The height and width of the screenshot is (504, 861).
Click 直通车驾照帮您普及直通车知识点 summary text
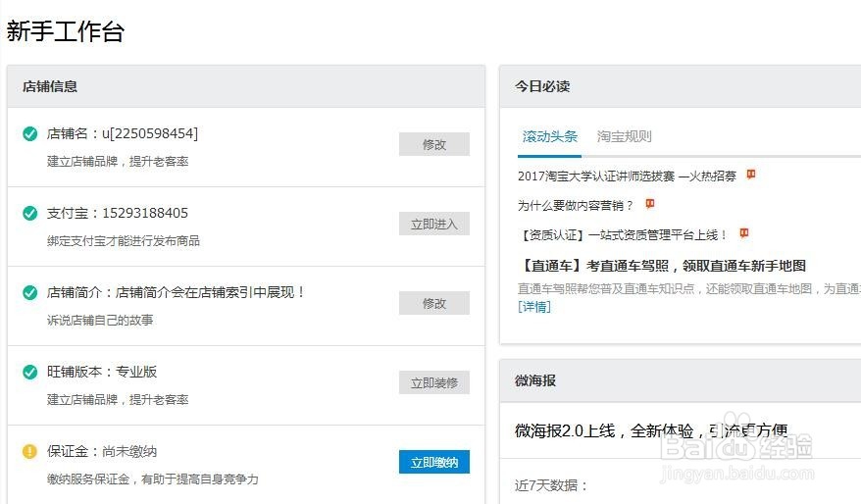click(x=689, y=289)
